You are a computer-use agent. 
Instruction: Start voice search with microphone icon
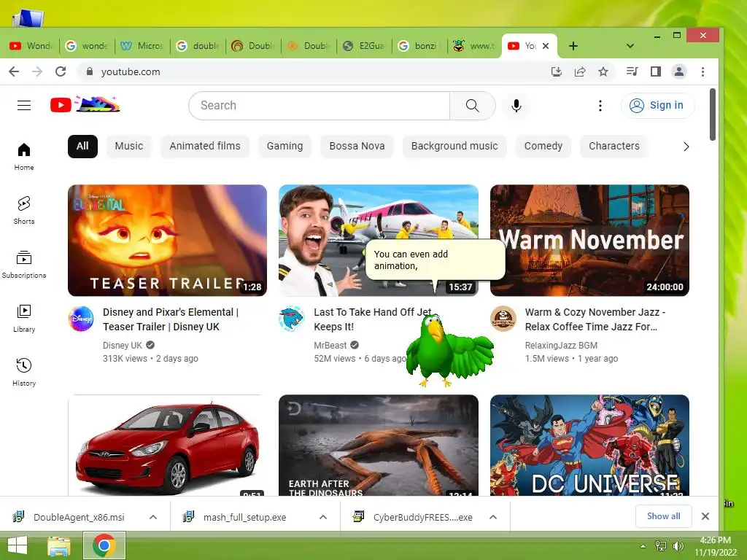click(x=516, y=105)
